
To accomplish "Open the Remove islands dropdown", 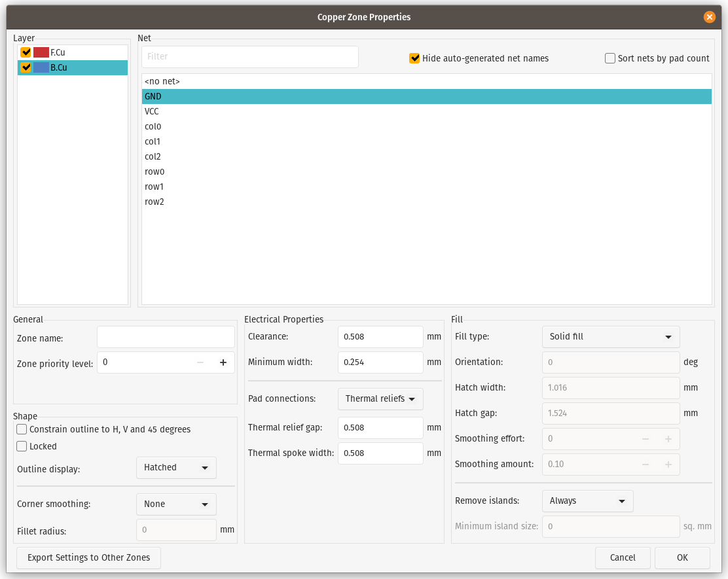I will [x=587, y=501].
